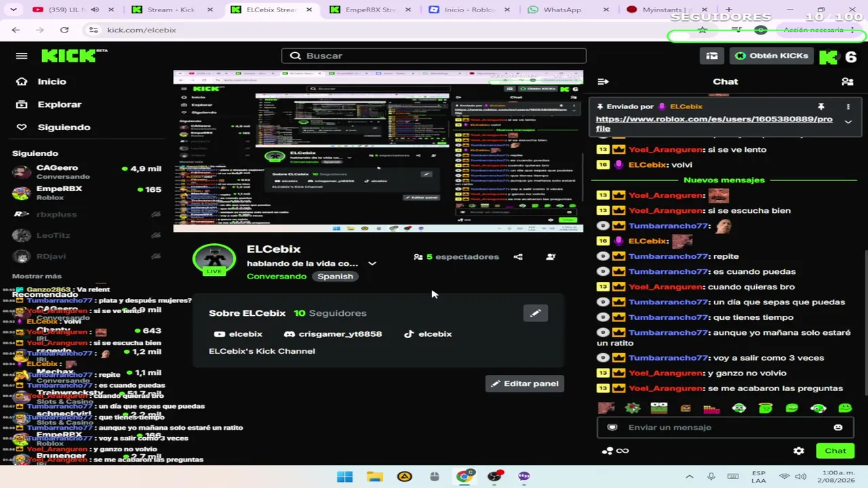Viewport: 868px width, 488px height.
Task: Open Windows Start menu
Action: click(x=344, y=476)
